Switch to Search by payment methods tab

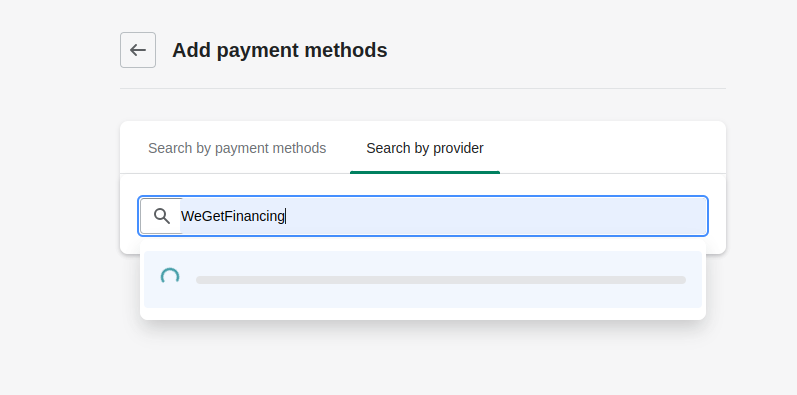point(237,148)
